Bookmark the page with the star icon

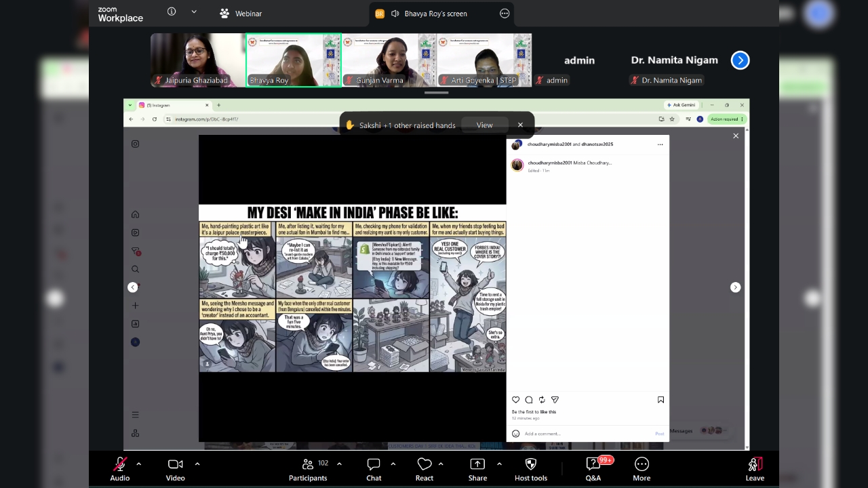point(672,119)
